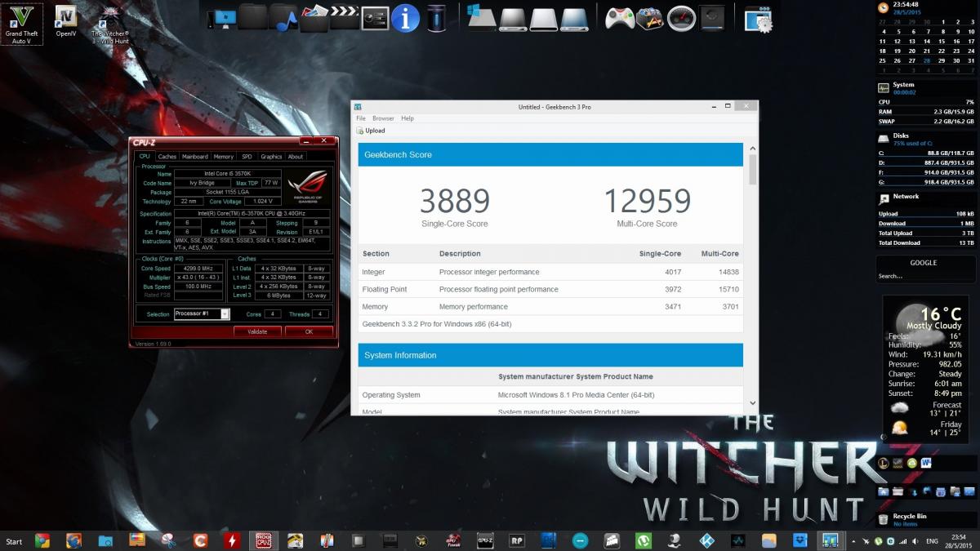This screenshot has height=551, width=980.
Task: Click the GPU-Z taskbar icon
Action: (x=485, y=540)
